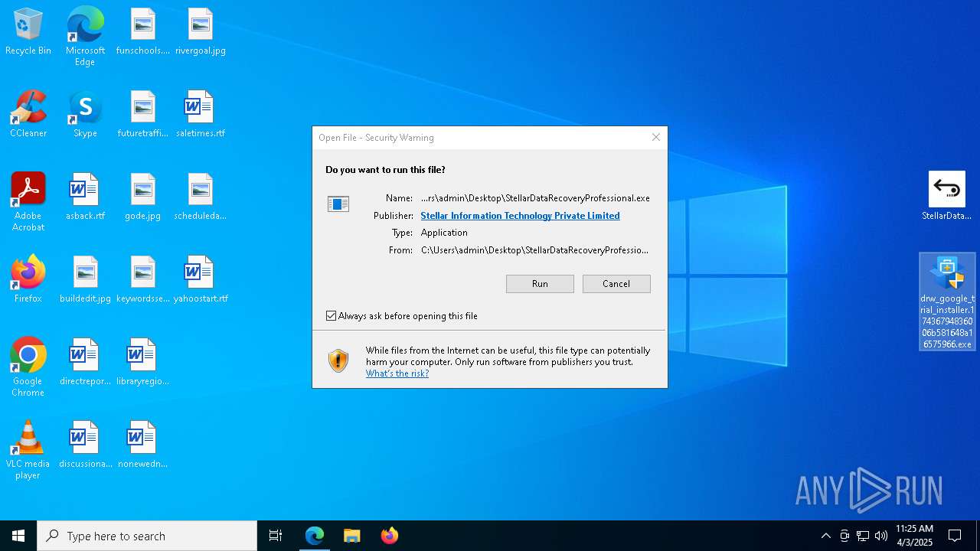Click Cancel in the Security Warning dialog
This screenshot has height=551, width=980.
pyautogui.click(x=616, y=284)
